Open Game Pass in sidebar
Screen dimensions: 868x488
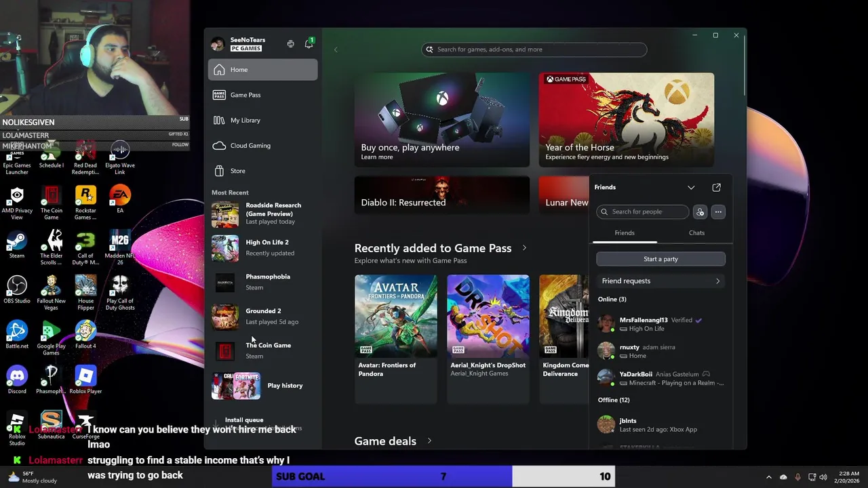point(263,95)
